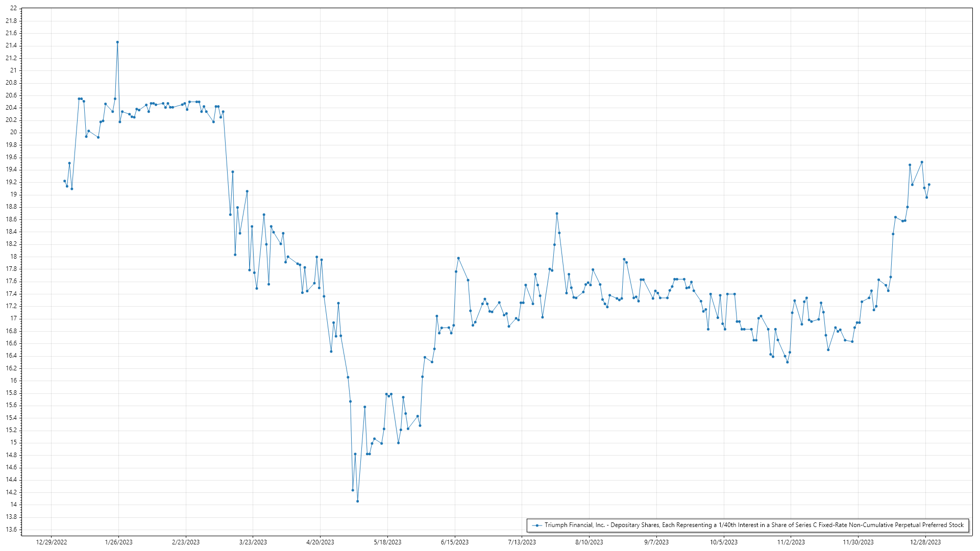Click the 12/29/2022 x-axis date label
The height and width of the screenshot is (551, 980).
52,542
